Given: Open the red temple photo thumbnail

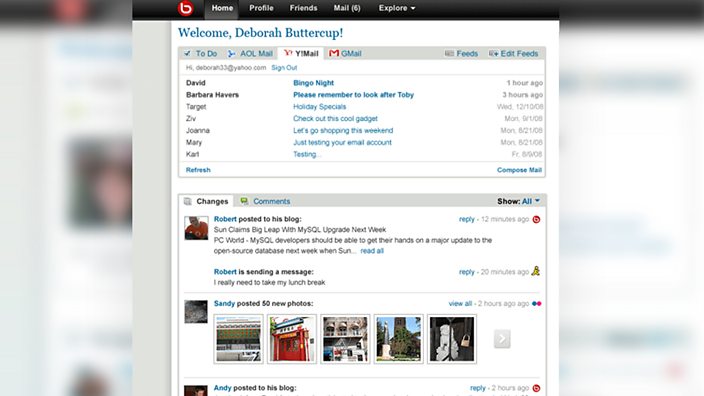Looking at the screenshot, I should tap(292, 339).
